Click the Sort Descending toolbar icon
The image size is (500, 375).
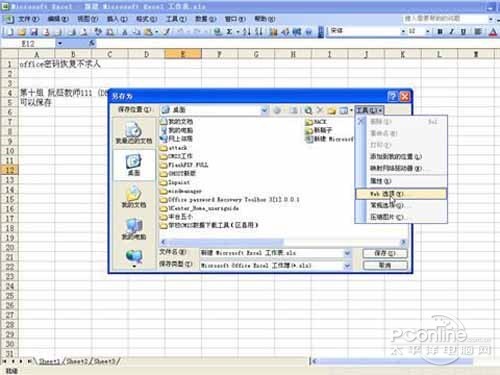click(259, 32)
